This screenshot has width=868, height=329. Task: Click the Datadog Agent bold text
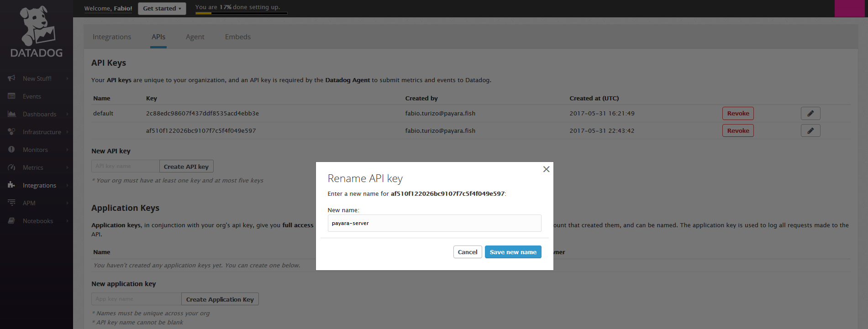pos(347,80)
